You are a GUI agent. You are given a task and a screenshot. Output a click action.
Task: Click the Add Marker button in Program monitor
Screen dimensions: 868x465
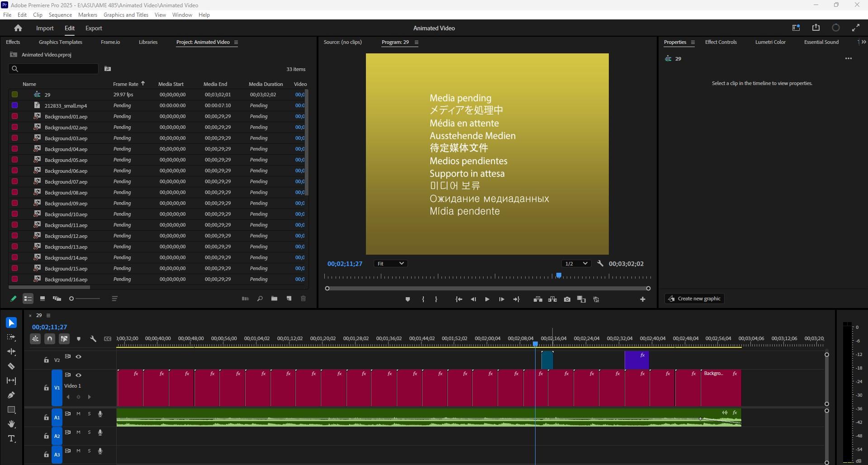[x=408, y=299]
